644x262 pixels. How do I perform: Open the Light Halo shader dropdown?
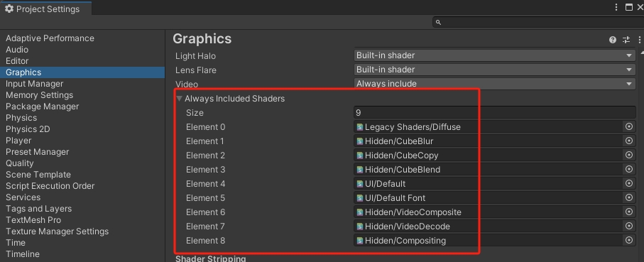point(494,55)
